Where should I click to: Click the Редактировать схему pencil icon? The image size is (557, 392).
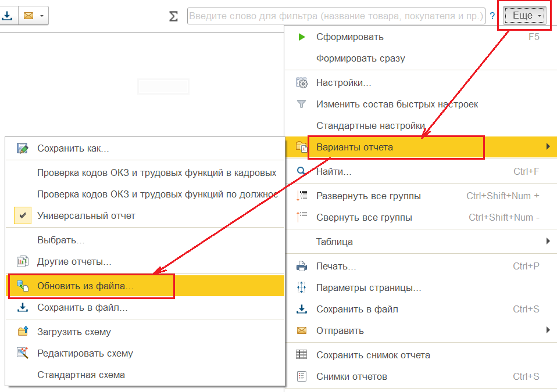coord(23,353)
